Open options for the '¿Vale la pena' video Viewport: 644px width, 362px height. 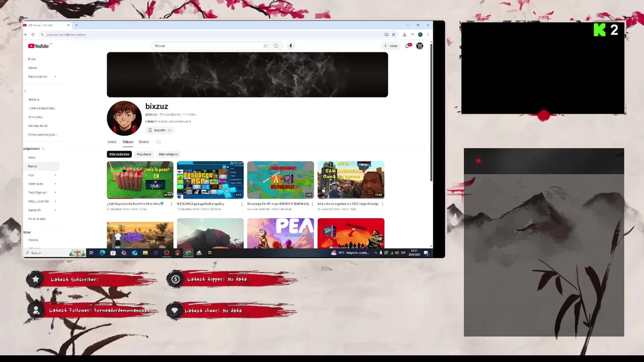172,204
